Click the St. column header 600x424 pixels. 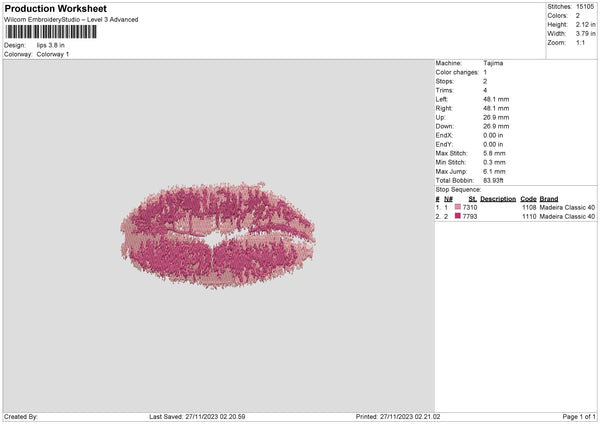tap(472, 198)
